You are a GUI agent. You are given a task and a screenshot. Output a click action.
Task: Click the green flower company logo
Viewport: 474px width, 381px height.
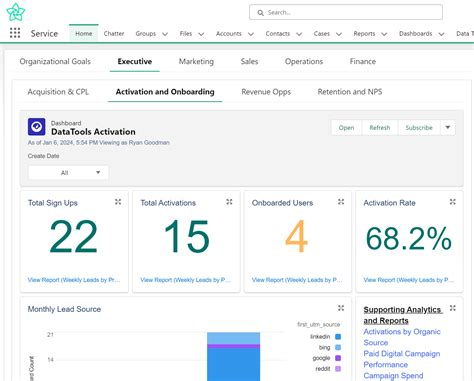tap(16, 12)
